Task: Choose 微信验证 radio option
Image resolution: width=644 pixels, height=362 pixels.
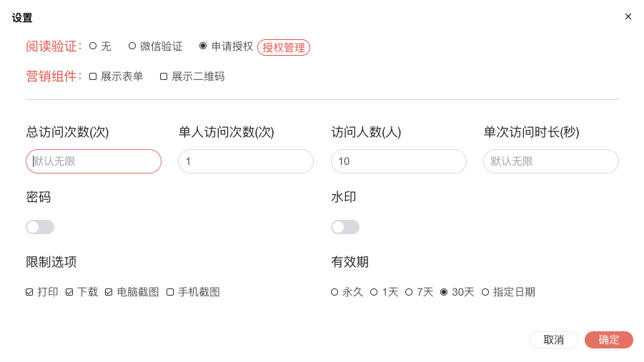Action: pos(132,46)
